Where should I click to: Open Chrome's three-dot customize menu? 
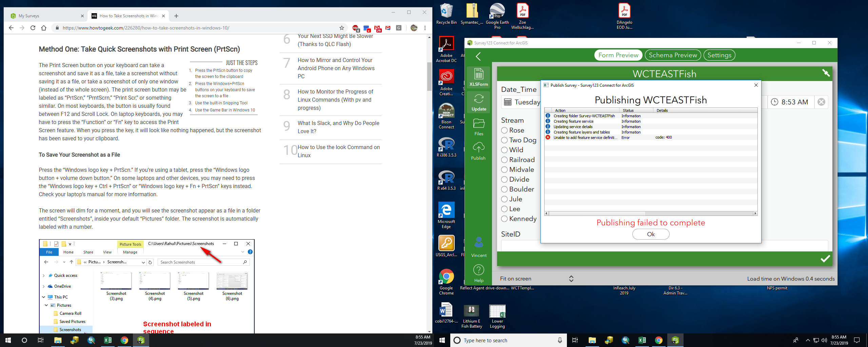tap(425, 28)
